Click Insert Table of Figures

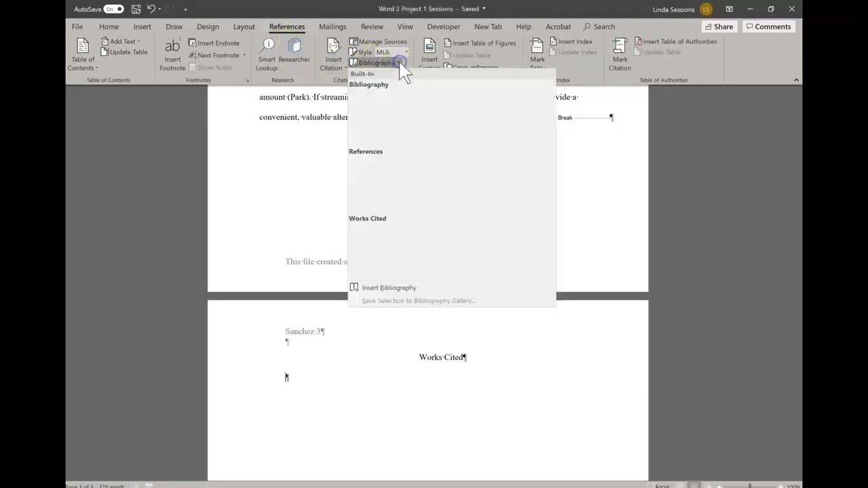coord(479,43)
